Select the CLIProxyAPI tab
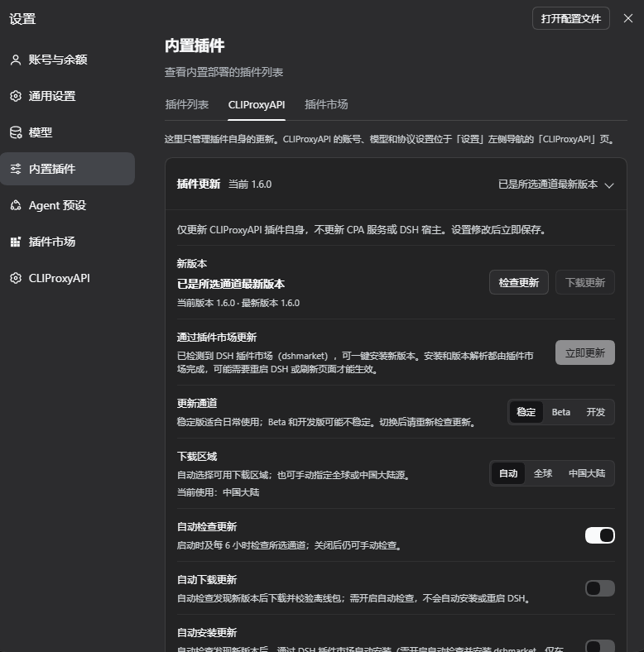 point(257,105)
